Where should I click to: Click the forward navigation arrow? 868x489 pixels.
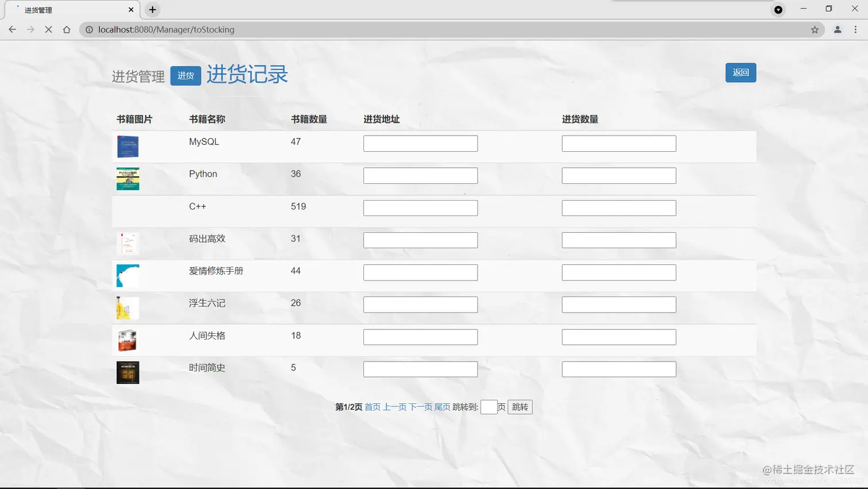[30, 29]
